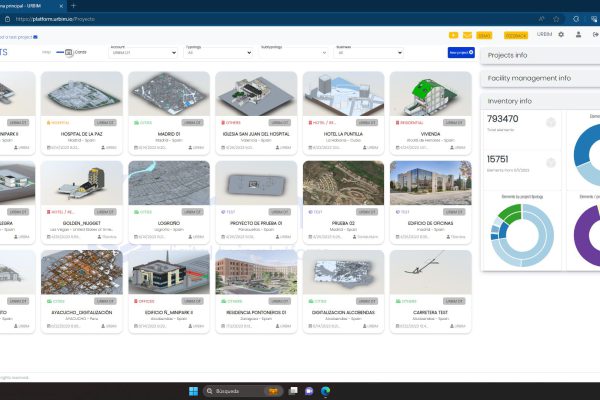600x400 pixels.
Task: Open the Prueba 02 satellite thumbnail
Action: pyautogui.click(x=344, y=183)
